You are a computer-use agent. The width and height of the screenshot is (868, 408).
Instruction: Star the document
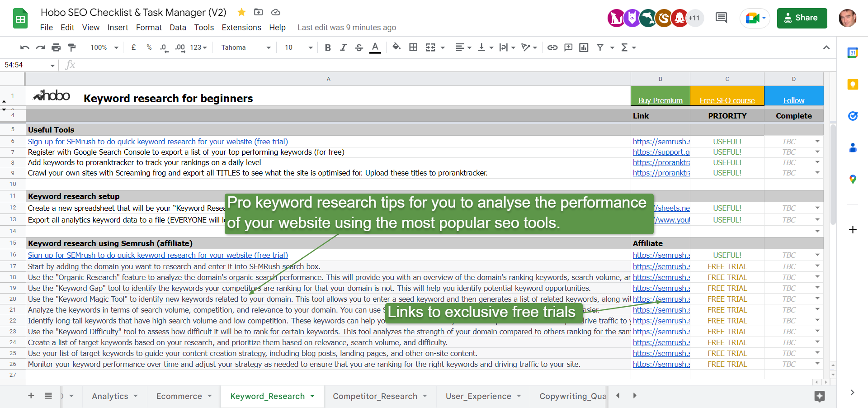[x=241, y=12]
